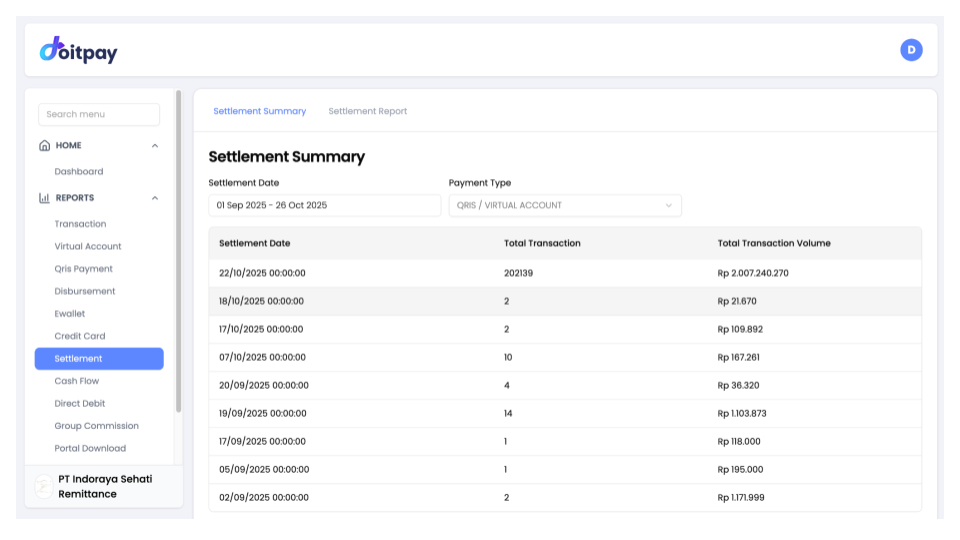Image resolution: width=960 pixels, height=540 pixels.
Task: Select the 19/09/2025 settlement row date
Action: [x=263, y=413]
